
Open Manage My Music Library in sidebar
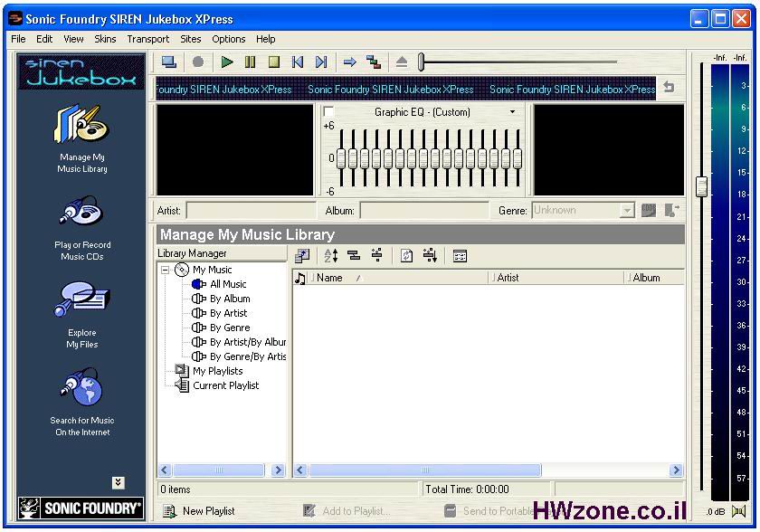coord(82,139)
